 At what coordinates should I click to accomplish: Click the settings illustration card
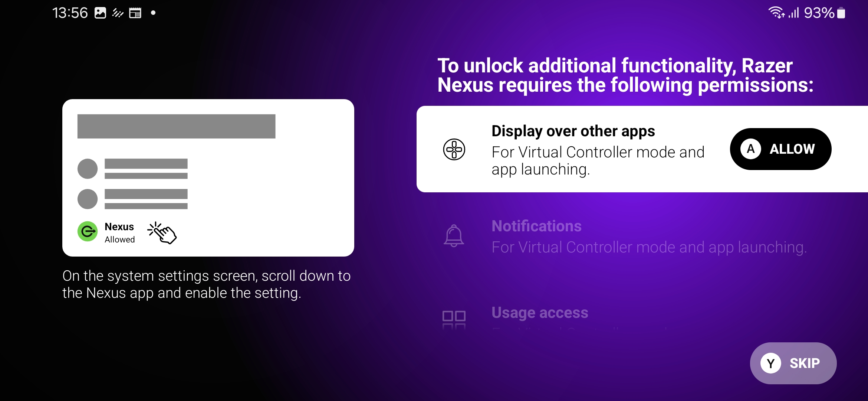click(208, 177)
